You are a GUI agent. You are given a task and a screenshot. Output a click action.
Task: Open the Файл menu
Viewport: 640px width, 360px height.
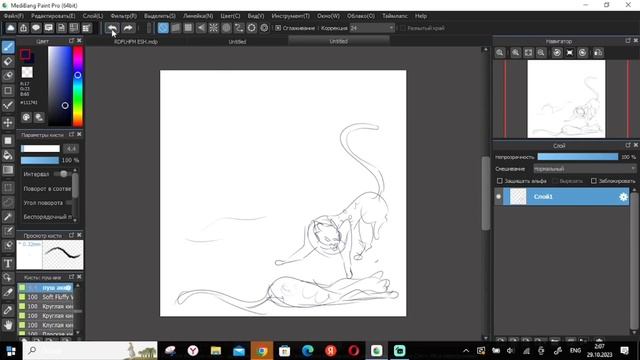point(13,16)
